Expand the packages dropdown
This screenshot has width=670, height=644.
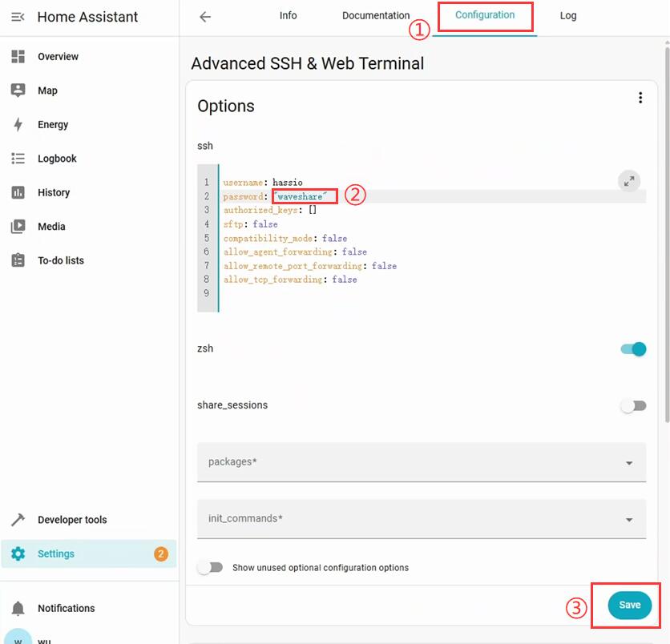[629, 463]
